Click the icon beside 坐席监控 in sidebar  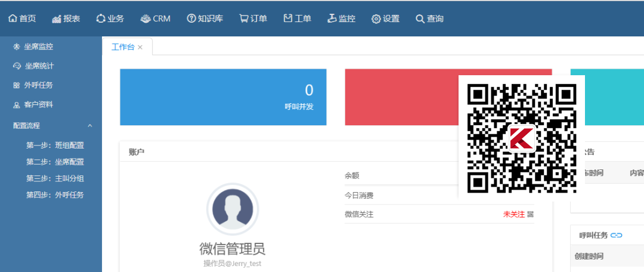point(17,47)
